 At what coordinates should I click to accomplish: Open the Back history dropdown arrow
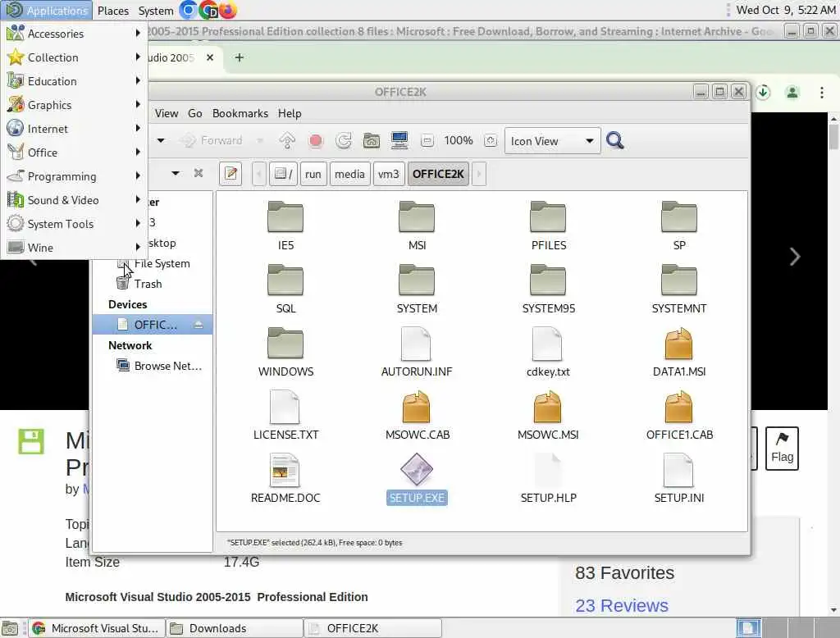coord(160,141)
